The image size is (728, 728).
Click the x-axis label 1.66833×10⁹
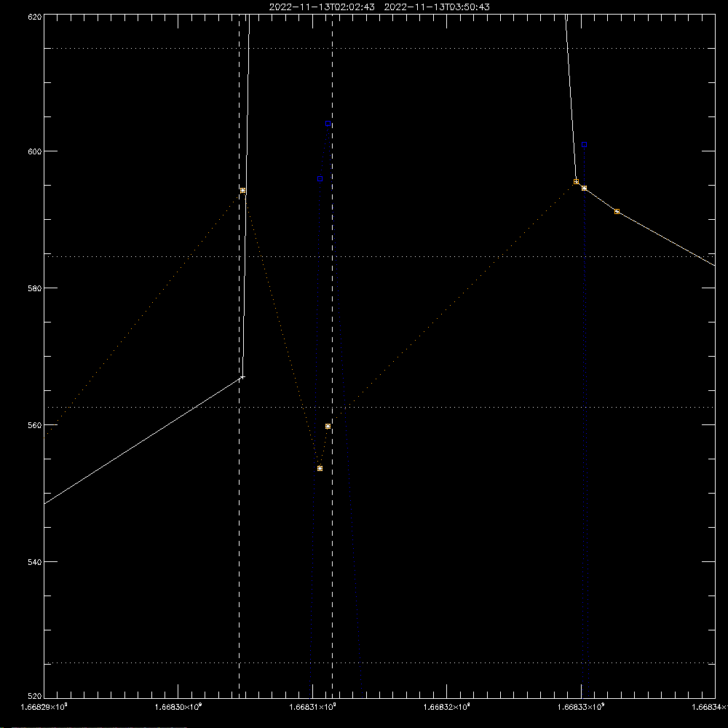point(581,707)
